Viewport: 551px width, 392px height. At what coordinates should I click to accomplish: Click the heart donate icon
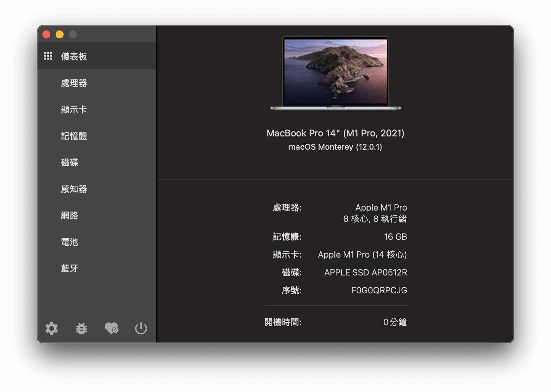(111, 328)
